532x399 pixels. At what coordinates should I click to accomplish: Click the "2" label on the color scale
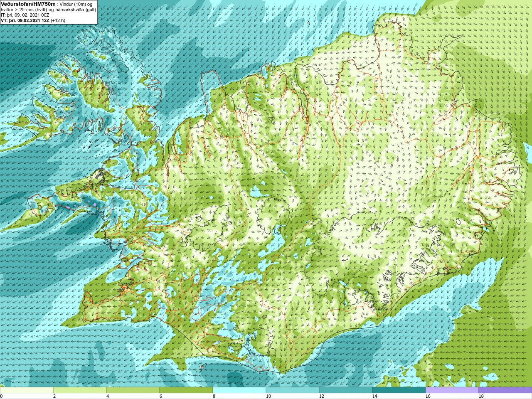54,396
